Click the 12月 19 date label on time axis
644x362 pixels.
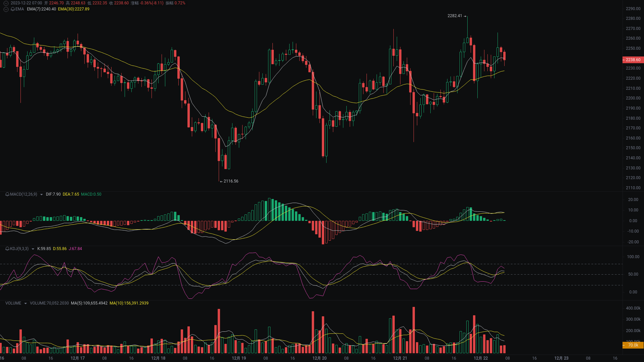point(239,358)
